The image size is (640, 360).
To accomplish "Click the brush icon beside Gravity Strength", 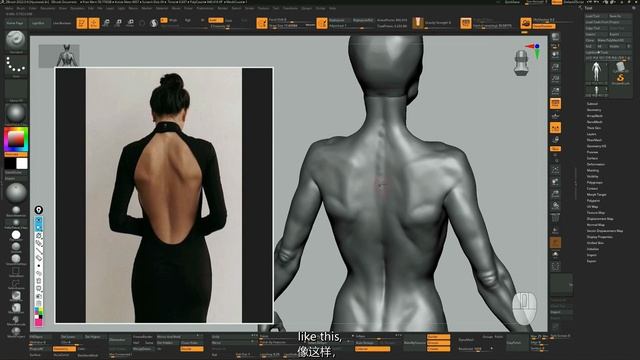I will pos(417,23).
